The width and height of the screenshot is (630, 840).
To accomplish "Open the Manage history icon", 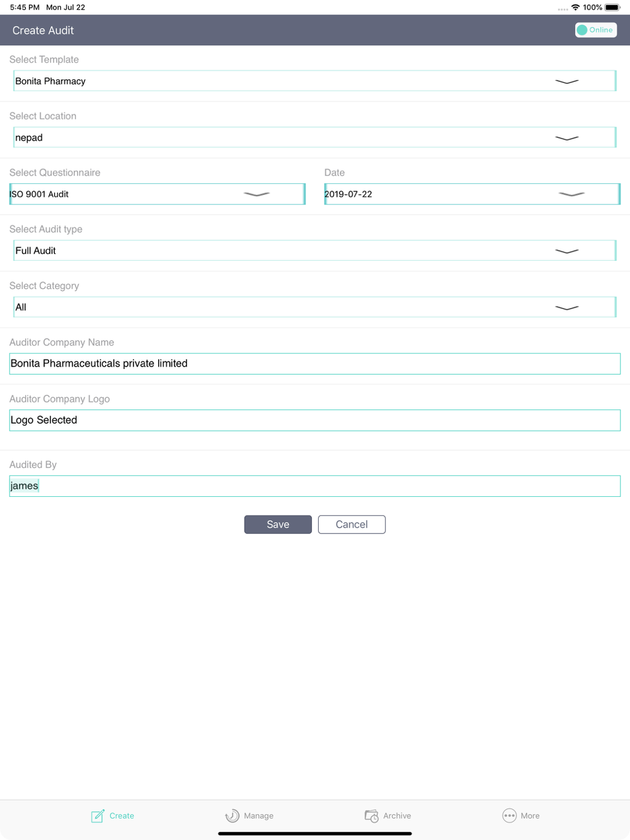I will [232, 816].
